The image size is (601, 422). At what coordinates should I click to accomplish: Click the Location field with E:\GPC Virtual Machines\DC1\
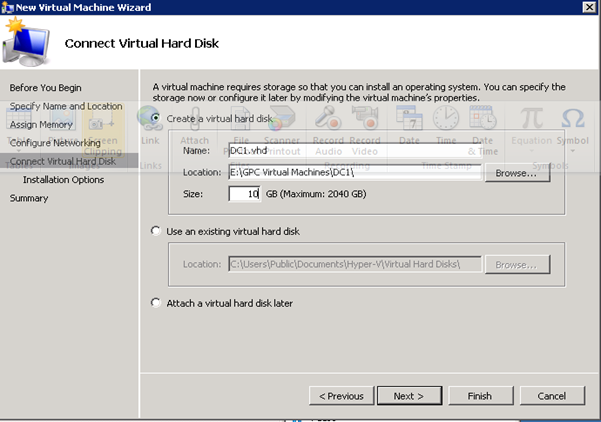355,172
